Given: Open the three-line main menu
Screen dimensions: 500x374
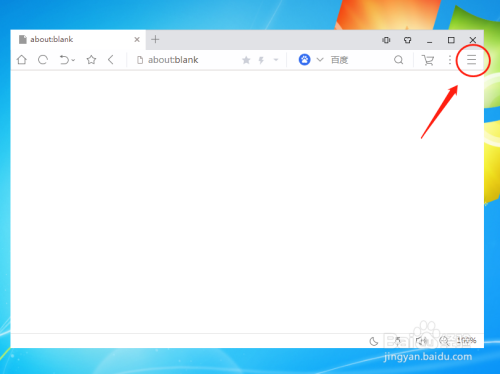Looking at the screenshot, I should (x=471, y=60).
